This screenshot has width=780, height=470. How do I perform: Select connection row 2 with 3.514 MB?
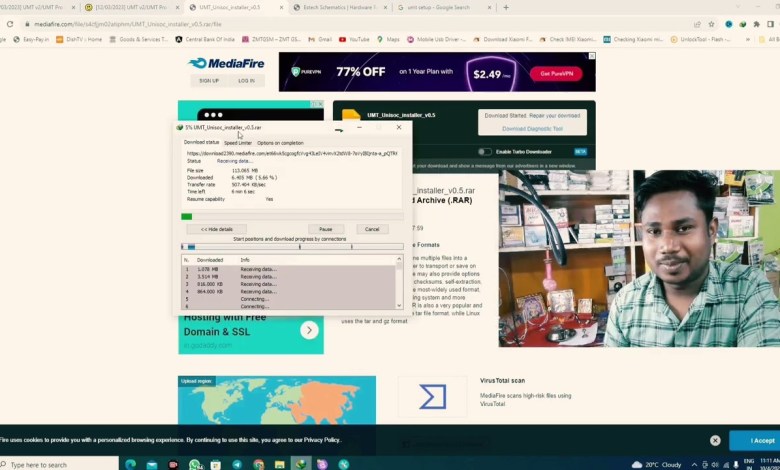(289, 277)
